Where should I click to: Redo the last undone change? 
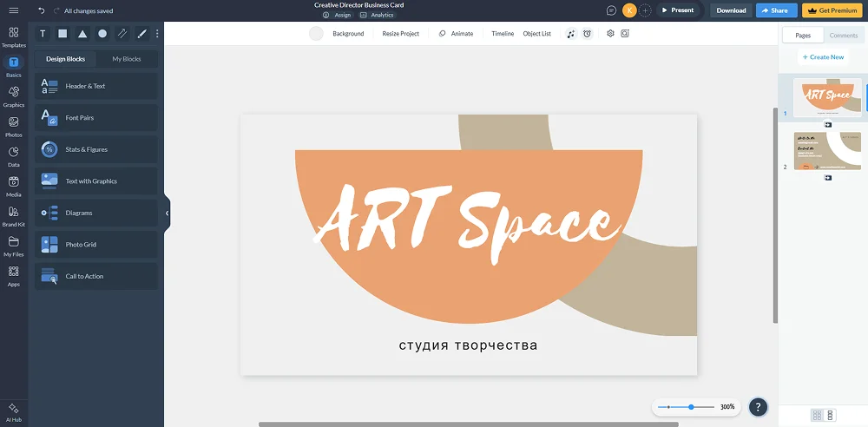click(x=56, y=10)
